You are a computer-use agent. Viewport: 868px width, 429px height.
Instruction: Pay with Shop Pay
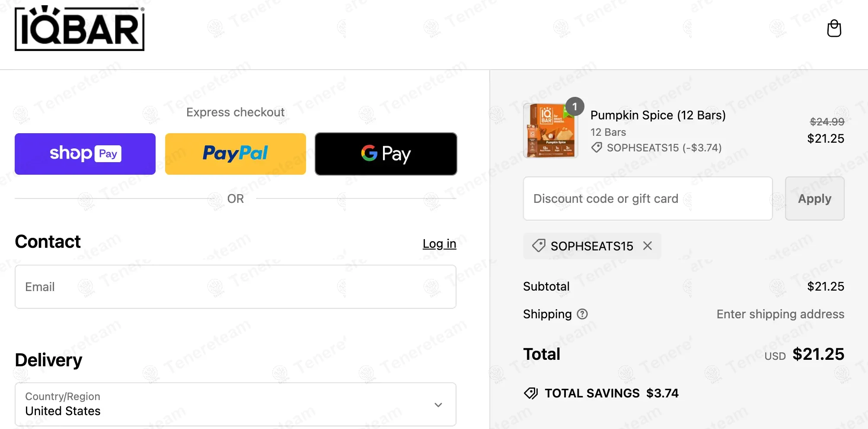85,154
